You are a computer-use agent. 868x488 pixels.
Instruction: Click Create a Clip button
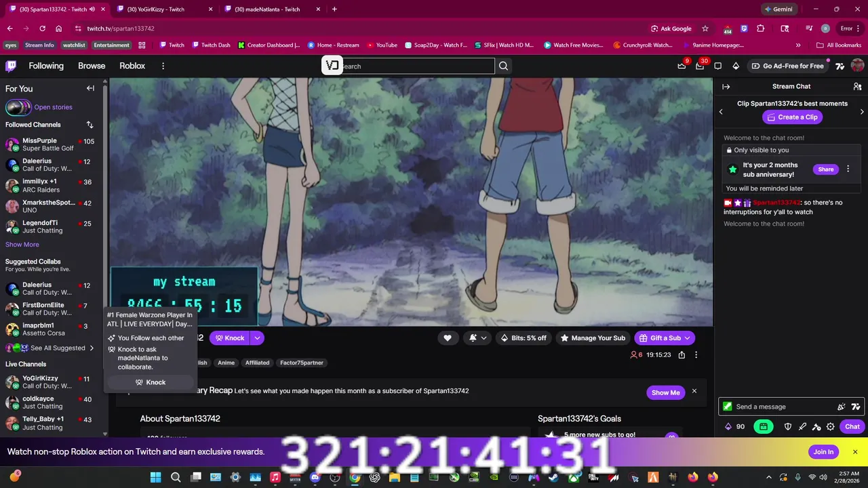point(791,117)
